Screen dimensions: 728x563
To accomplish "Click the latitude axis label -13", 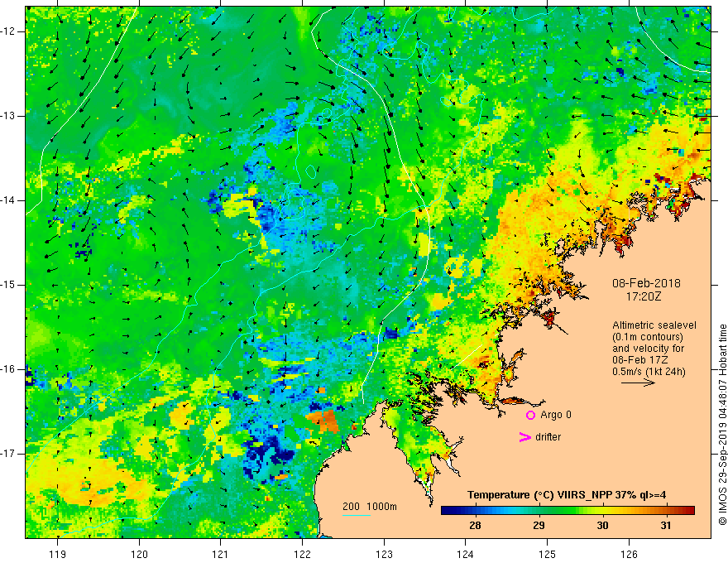I will pos(8,116).
